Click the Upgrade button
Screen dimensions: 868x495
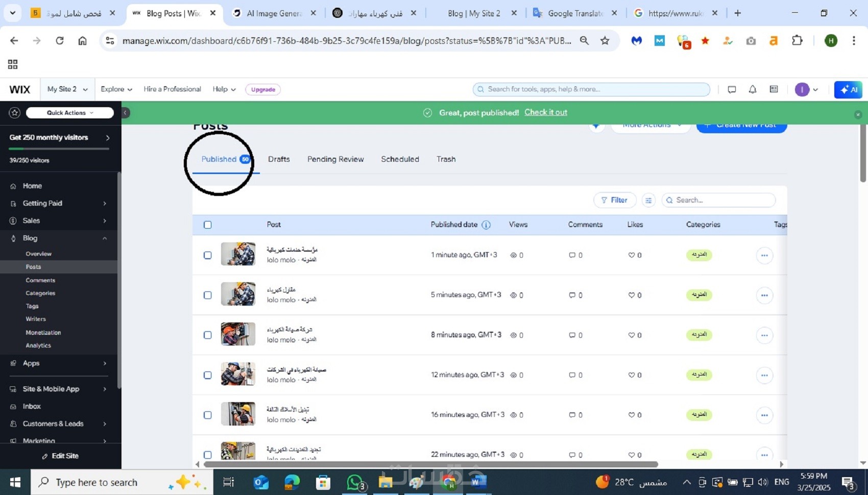pyautogui.click(x=263, y=89)
